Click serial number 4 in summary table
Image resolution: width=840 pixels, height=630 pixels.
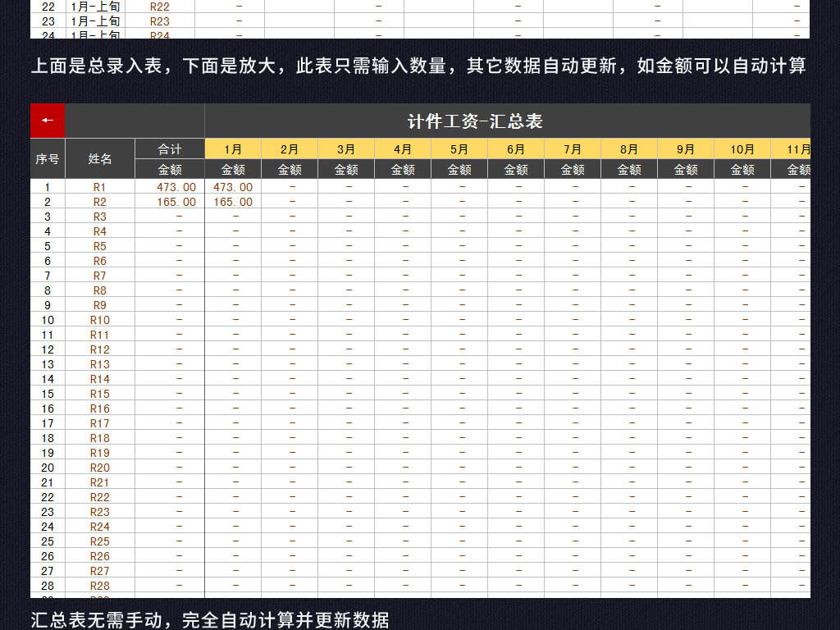point(48,231)
